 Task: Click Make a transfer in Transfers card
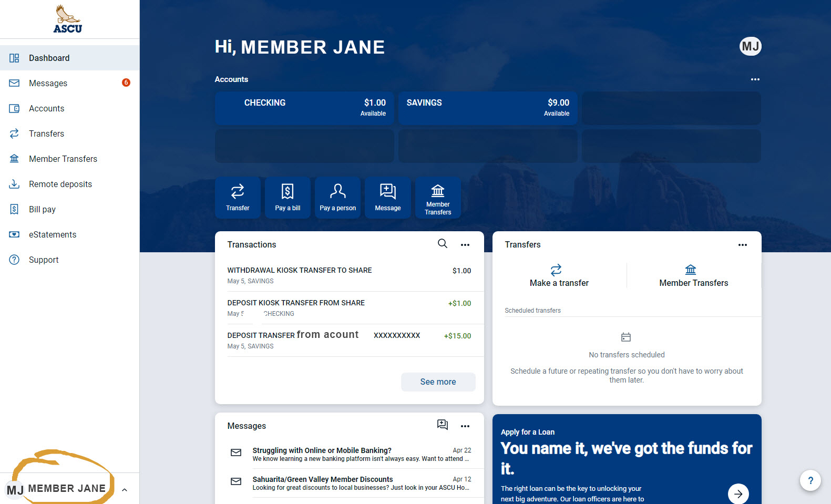point(559,276)
